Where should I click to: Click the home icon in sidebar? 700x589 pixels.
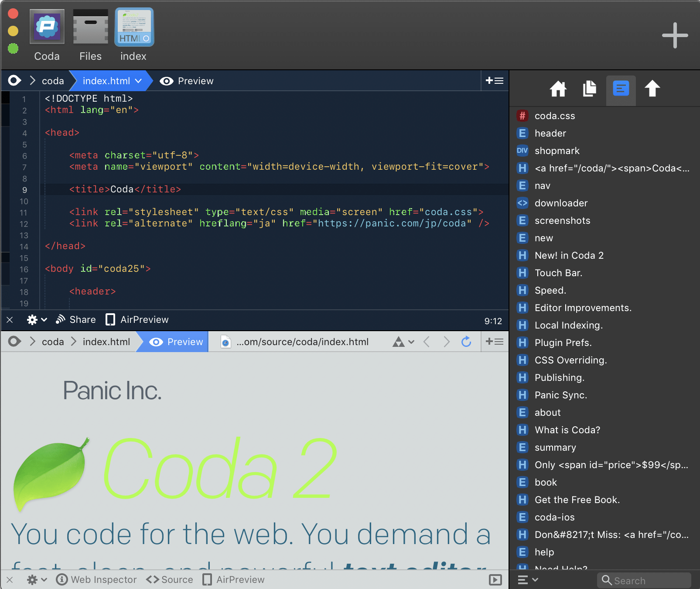[x=558, y=89]
